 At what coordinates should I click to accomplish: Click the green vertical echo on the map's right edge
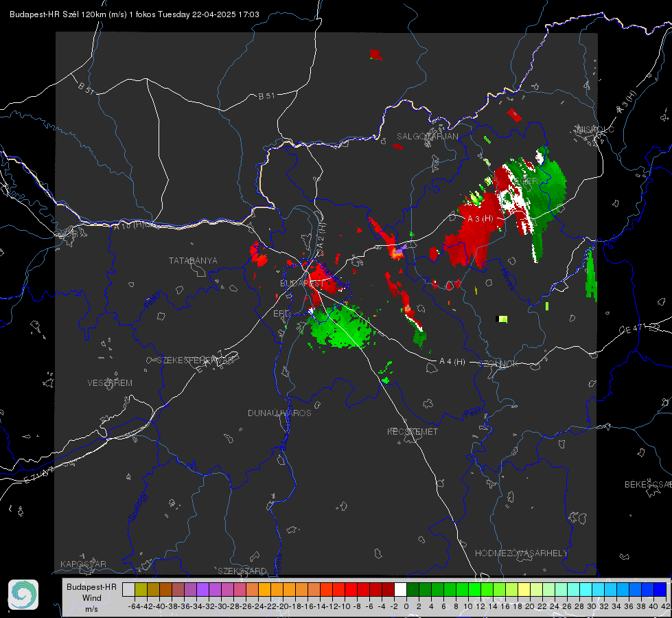point(592,276)
